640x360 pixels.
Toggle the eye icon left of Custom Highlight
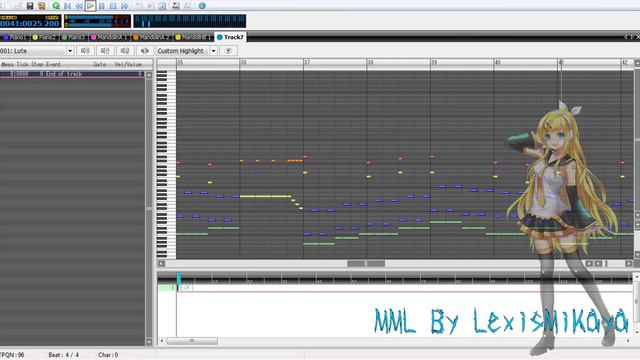point(144,51)
